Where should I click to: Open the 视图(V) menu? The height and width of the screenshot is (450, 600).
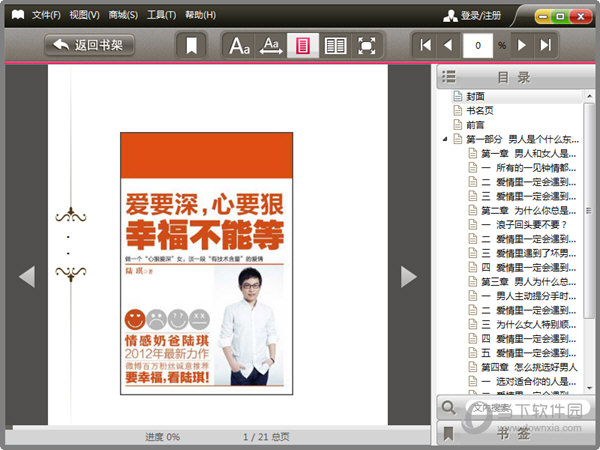coord(84,15)
